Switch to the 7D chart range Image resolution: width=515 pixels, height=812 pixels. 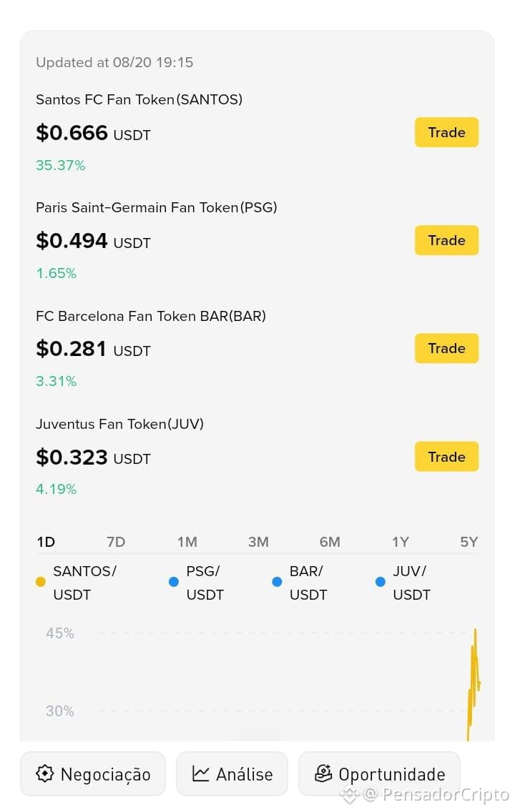click(x=116, y=542)
